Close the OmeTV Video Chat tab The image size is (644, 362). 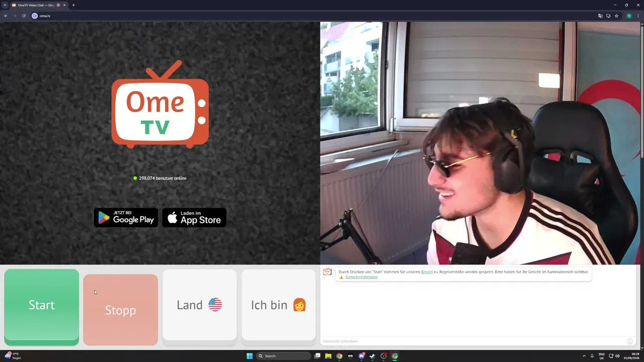(x=64, y=5)
